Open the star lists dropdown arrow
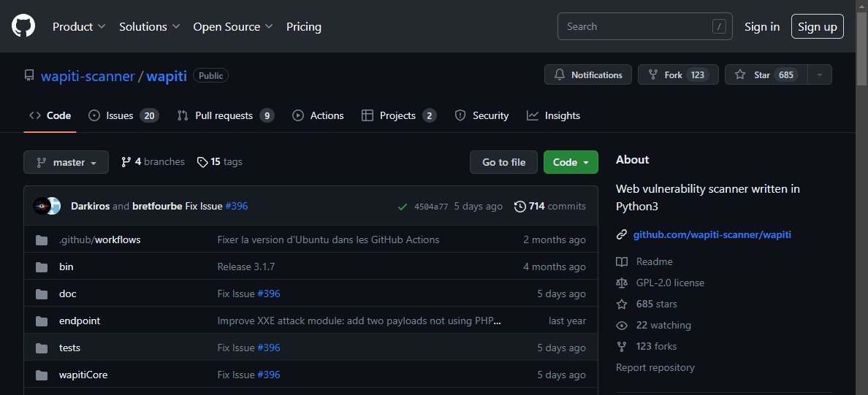This screenshot has height=395, width=868. pos(819,74)
